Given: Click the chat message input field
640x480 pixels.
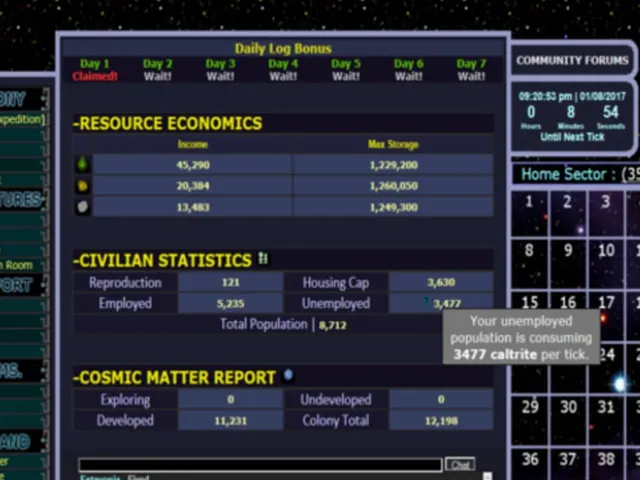Looking at the screenshot, I should pyautogui.click(x=260, y=465).
